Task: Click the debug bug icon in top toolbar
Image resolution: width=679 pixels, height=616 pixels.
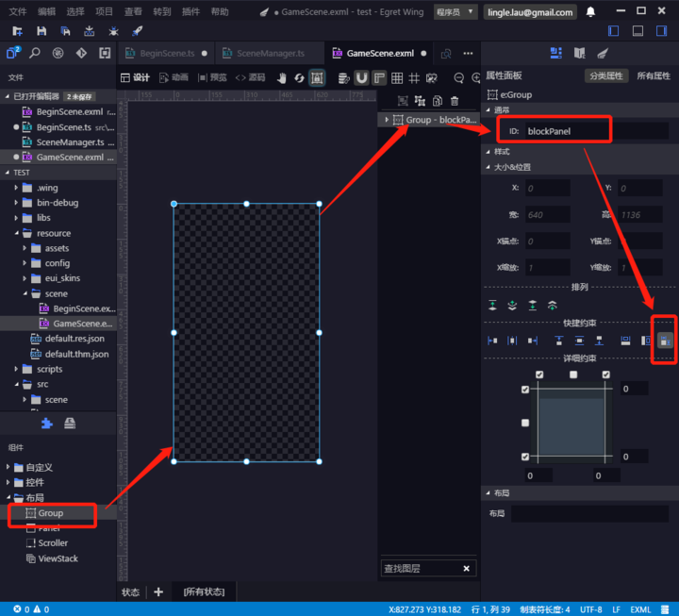Action: 113,31
